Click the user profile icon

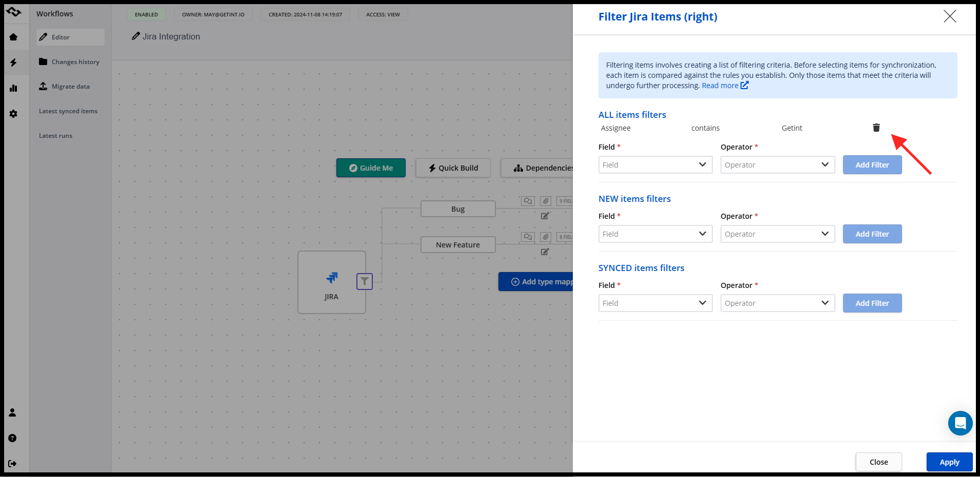click(x=13, y=412)
